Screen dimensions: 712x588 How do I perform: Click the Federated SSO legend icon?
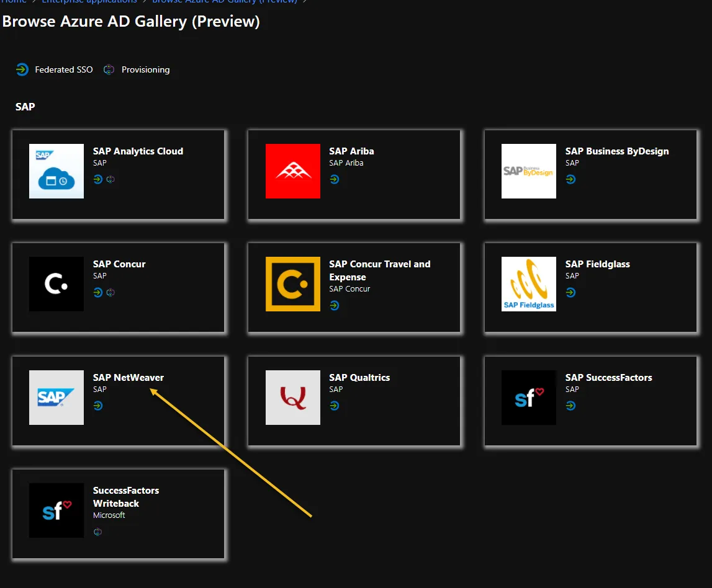click(x=22, y=69)
